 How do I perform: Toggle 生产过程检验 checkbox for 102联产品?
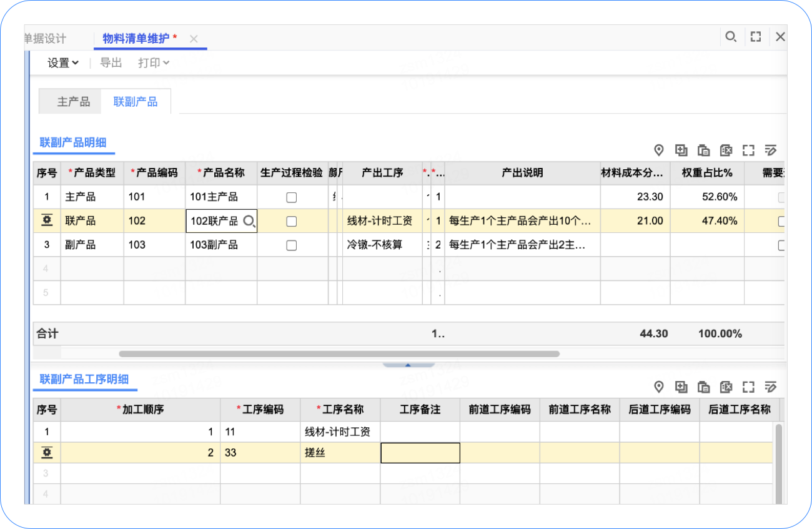tap(291, 221)
